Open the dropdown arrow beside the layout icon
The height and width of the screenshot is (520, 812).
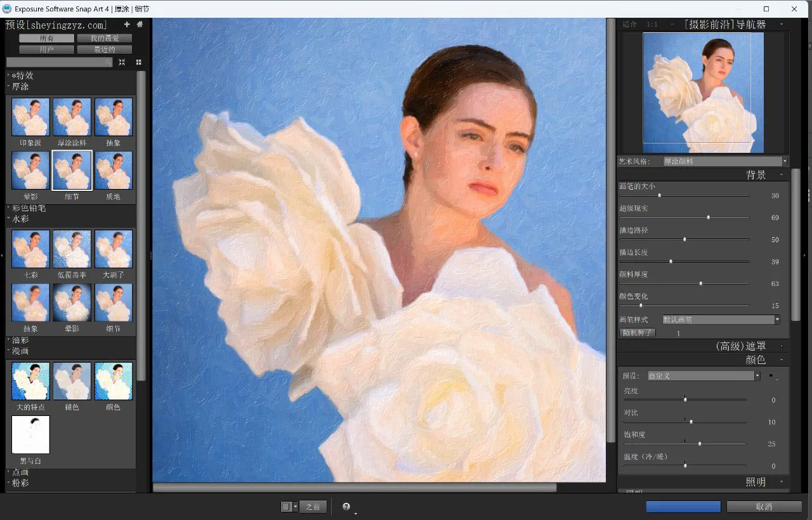point(295,507)
